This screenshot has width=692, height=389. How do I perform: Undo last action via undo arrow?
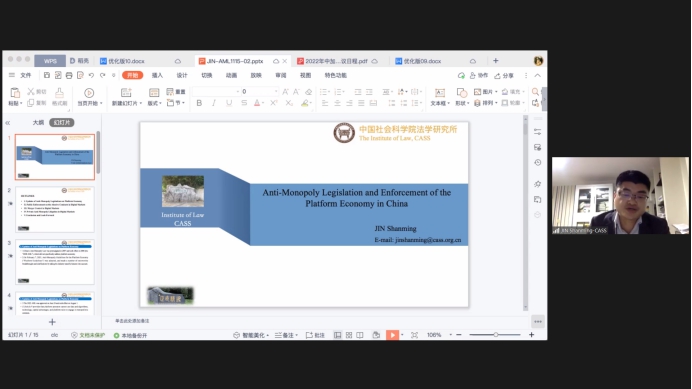(91, 76)
